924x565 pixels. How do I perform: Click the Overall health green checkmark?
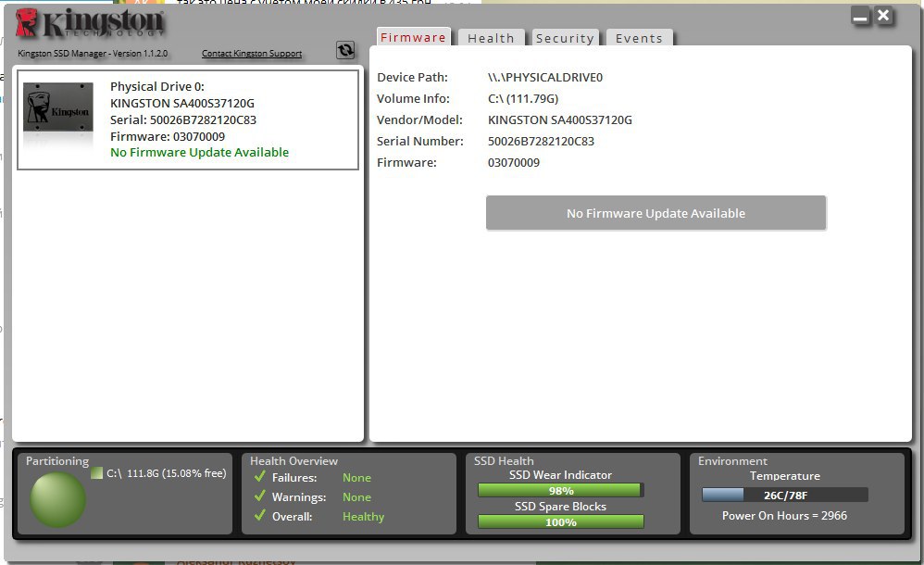pos(260,516)
